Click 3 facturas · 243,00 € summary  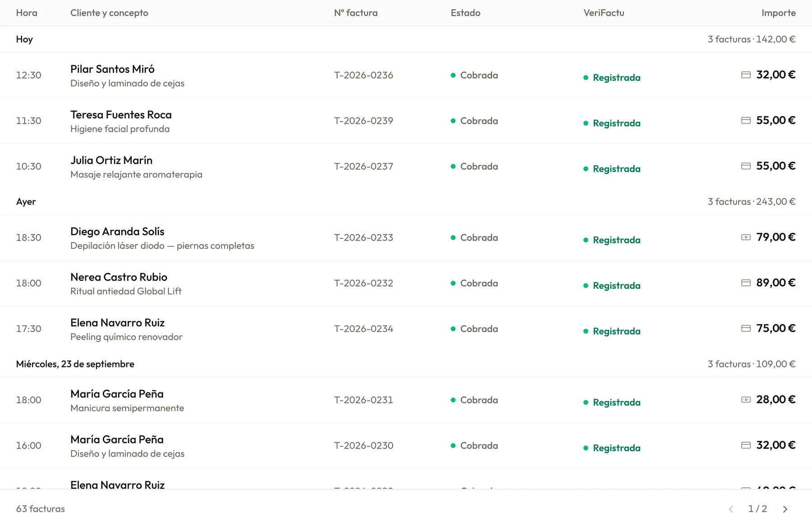tap(752, 202)
